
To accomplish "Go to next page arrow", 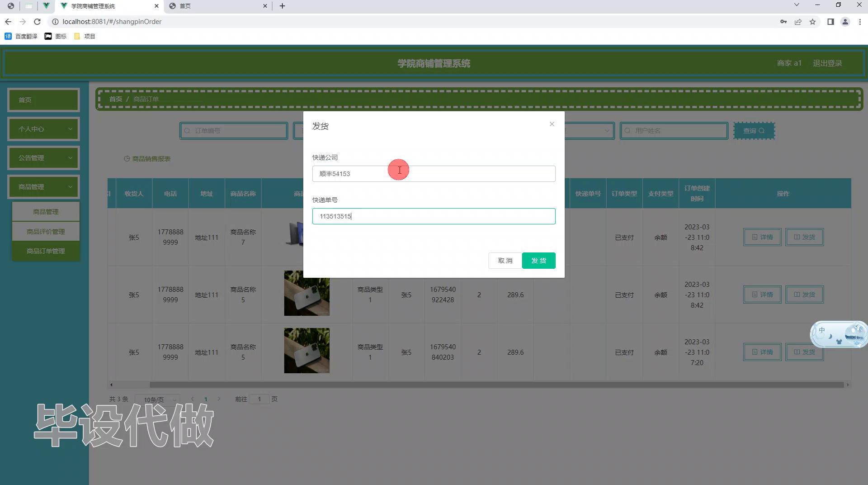I will [x=219, y=399].
